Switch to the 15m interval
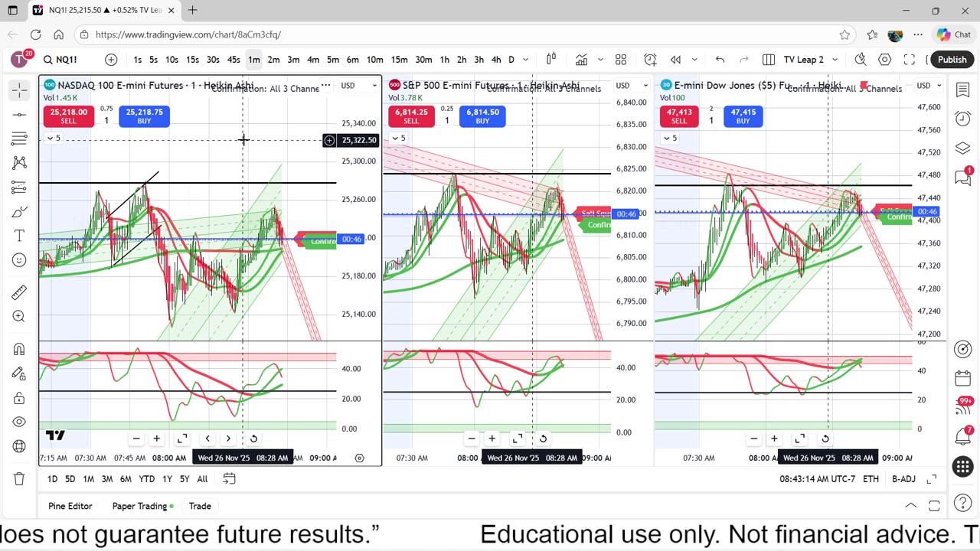Image resolution: width=980 pixels, height=551 pixels. 399,60
